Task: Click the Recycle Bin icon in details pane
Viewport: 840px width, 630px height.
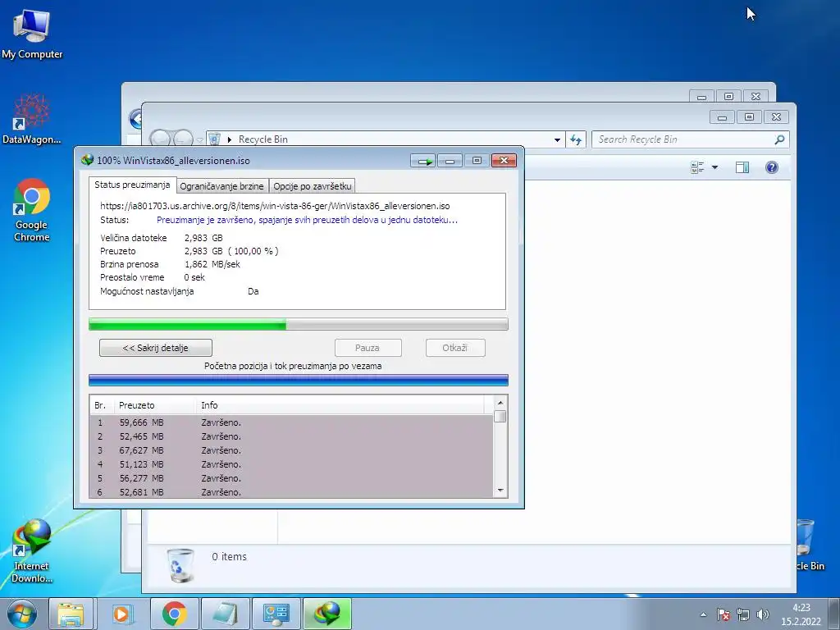Action: 180,564
